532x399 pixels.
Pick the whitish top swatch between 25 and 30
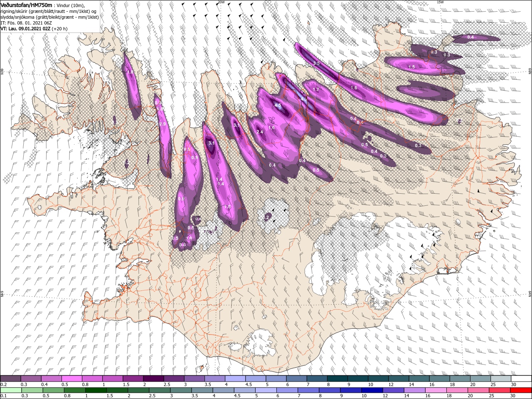(x=500, y=379)
